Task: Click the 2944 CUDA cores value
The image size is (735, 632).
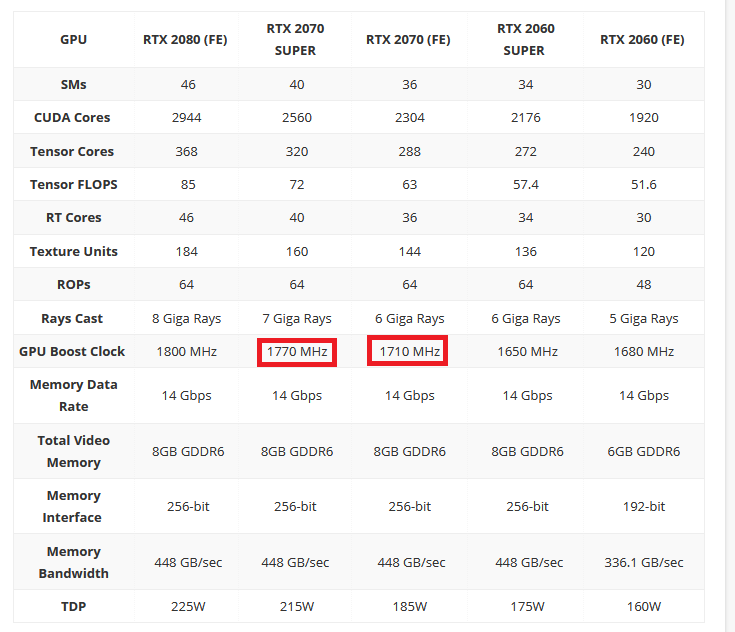Action: pyautogui.click(x=187, y=118)
